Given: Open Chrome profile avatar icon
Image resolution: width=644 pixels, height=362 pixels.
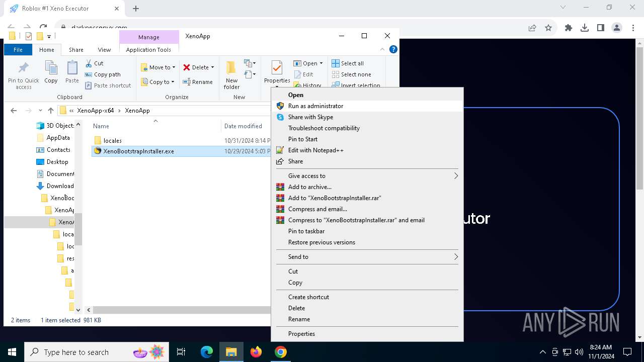Looking at the screenshot, I should pos(617,28).
